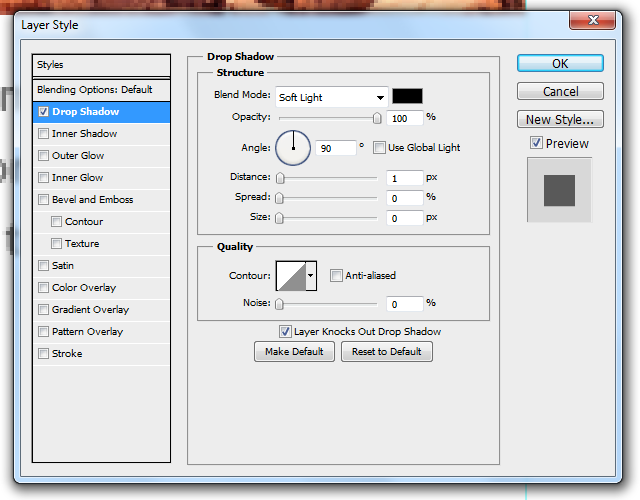Select the Bevel and Emboss label
640x500 pixels.
click(93, 200)
